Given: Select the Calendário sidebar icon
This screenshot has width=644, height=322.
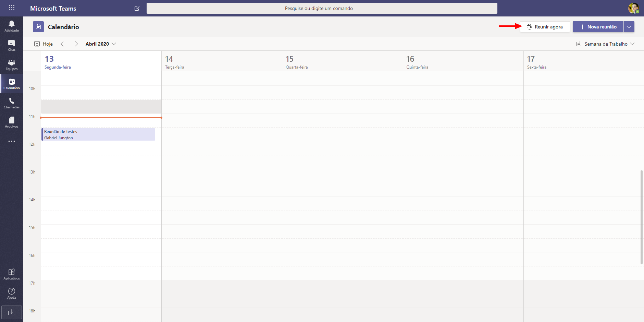Looking at the screenshot, I should coord(12,84).
